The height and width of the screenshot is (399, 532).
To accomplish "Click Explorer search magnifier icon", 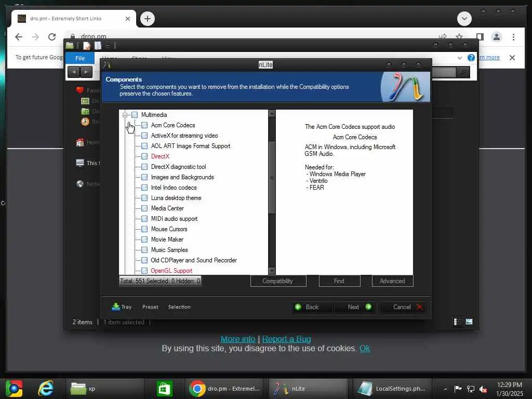I will (x=463, y=72).
